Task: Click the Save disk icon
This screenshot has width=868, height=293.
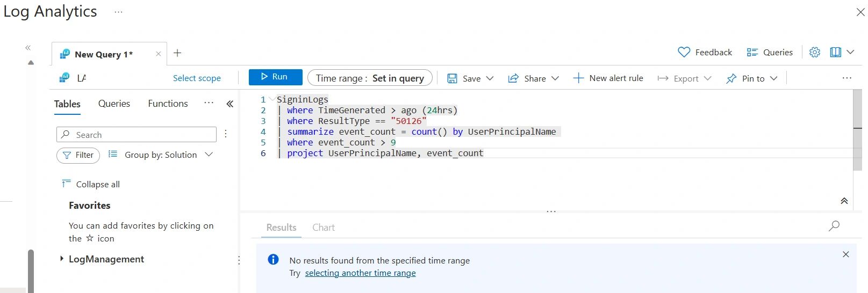Action: tap(453, 78)
